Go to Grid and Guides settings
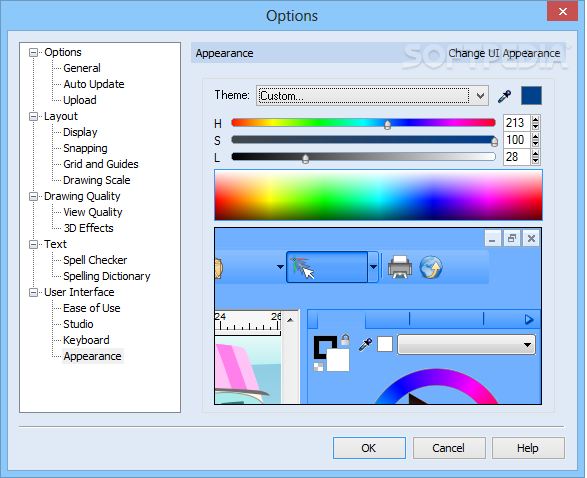Screen dimensions: 587x478 click(x=101, y=164)
